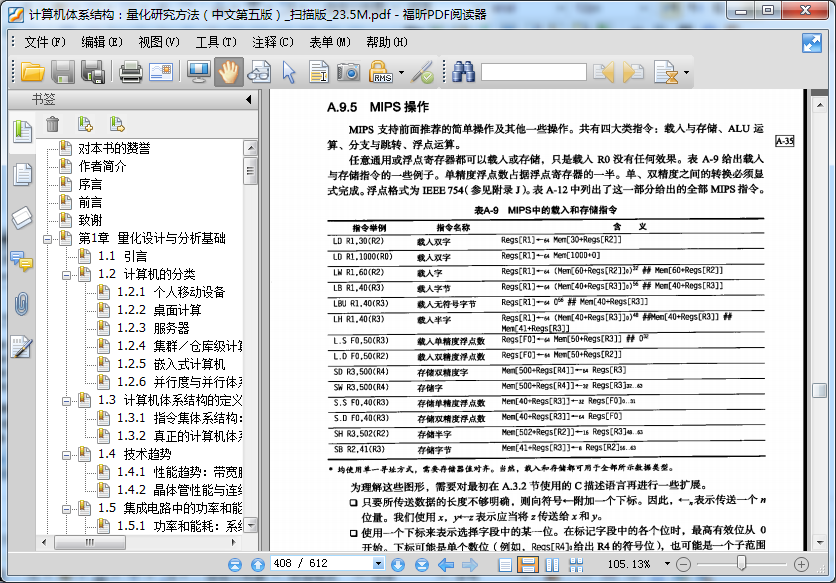Open the 1.1 引言 bookmark
Image resolution: width=836 pixels, height=583 pixels.
(122, 257)
